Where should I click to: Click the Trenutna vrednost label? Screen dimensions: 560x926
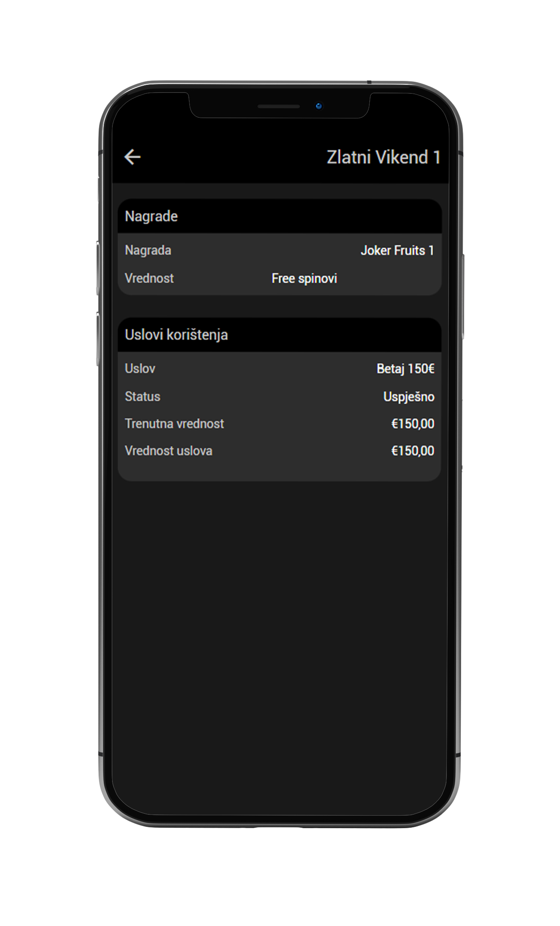[x=174, y=424]
